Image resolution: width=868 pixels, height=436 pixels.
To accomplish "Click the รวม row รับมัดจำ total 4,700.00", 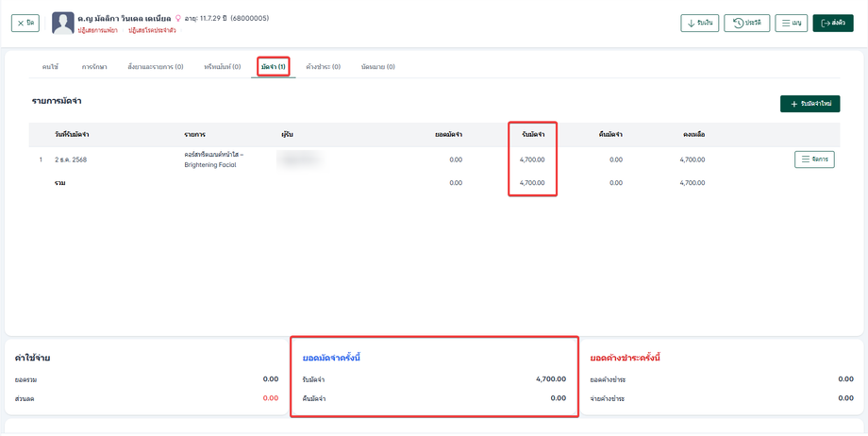I will point(532,183).
